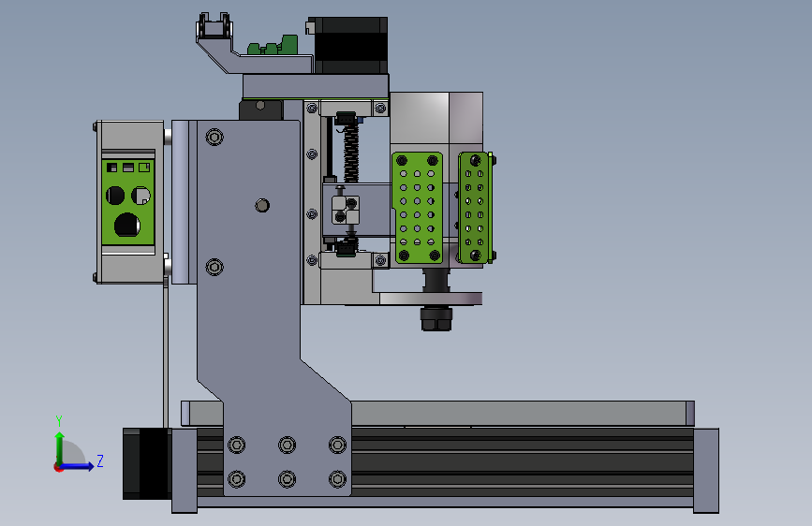Select the wider green perforated spindle clamp plate
Viewport: 812px width, 526px height.
tap(418, 208)
